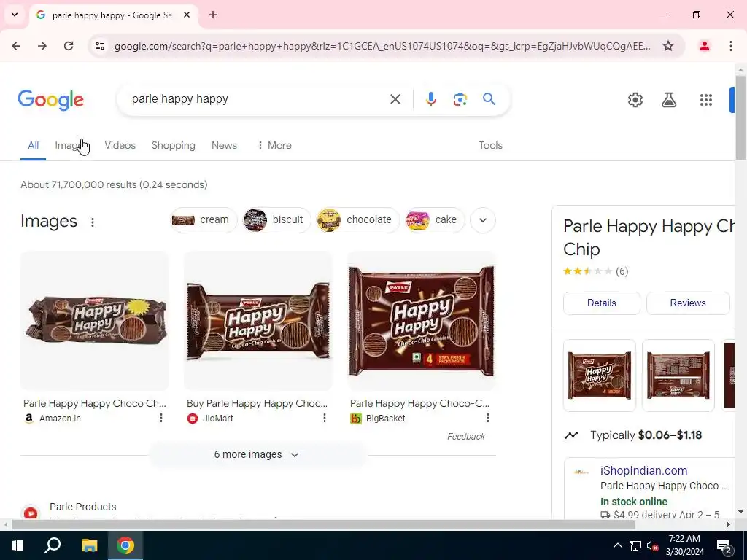This screenshot has width=747, height=560.
Task: Open options menu for JioMart image result
Action: pos(325,418)
